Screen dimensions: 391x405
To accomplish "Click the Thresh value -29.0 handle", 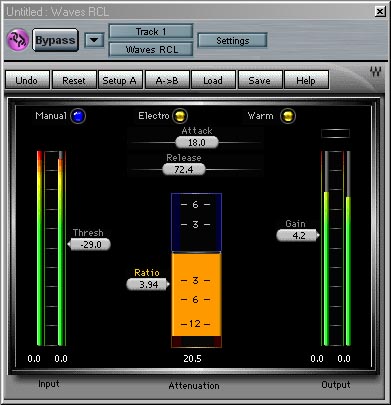I will [89, 245].
